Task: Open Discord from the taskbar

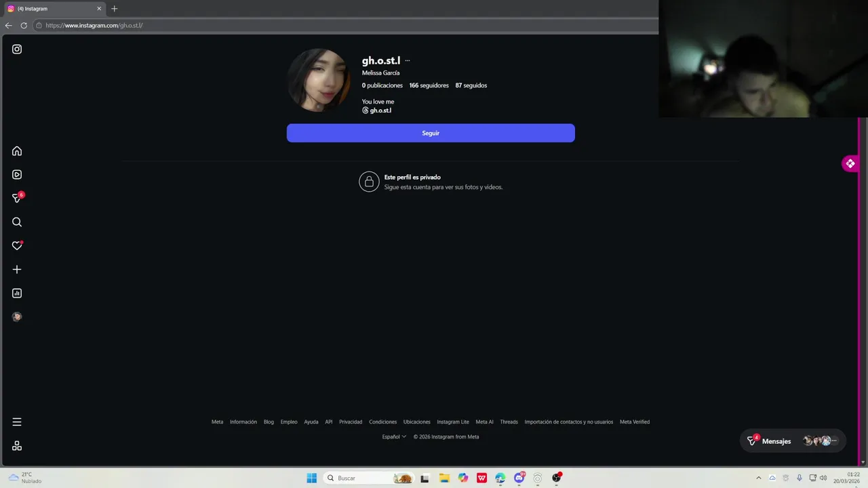Action: [x=519, y=478]
